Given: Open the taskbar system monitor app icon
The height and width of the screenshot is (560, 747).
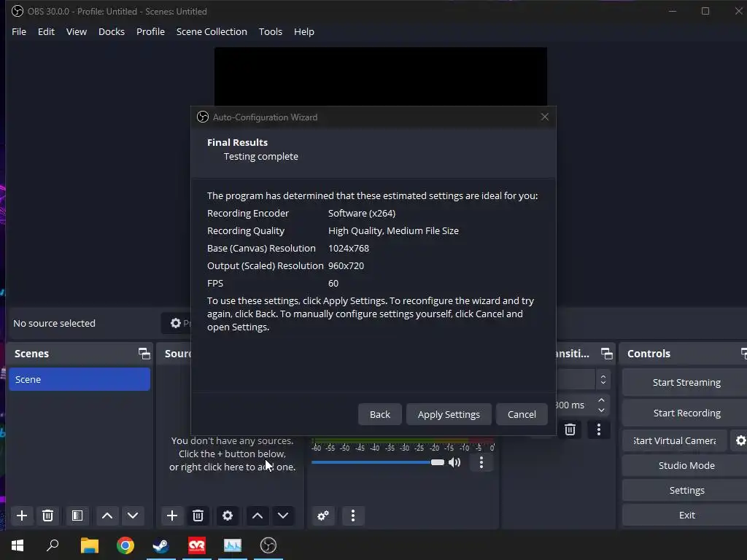Looking at the screenshot, I should pyautogui.click(x=233, y=545).
